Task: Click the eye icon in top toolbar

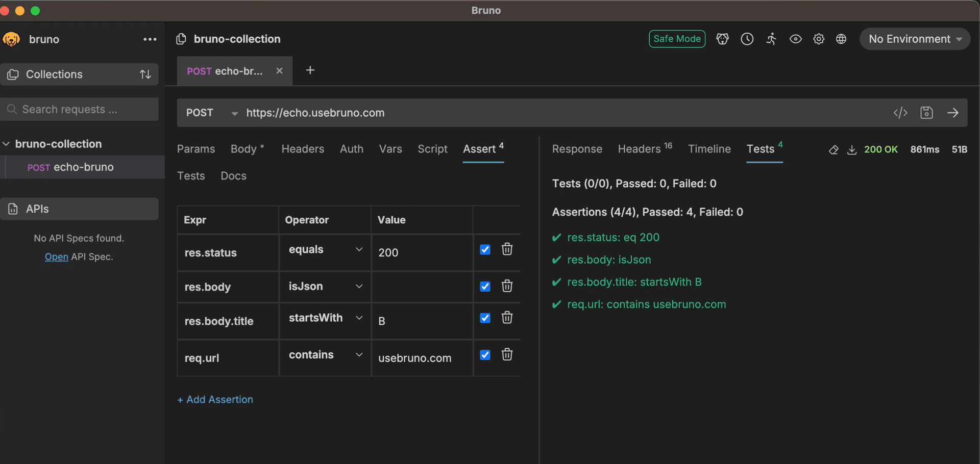Action: (795, 39)
